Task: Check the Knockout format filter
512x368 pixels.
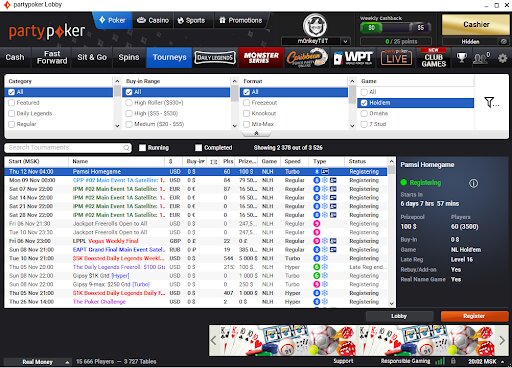Action: (247, 113)
